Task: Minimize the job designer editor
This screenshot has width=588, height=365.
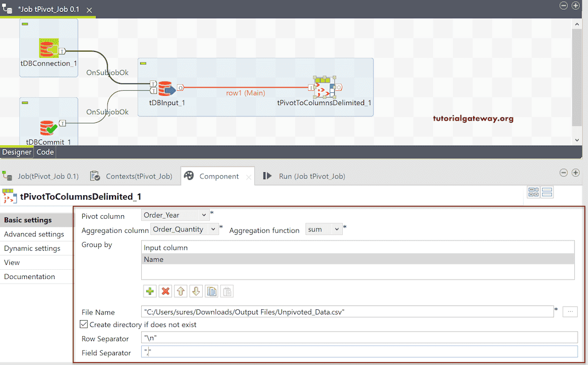Action: coord(564,6)
